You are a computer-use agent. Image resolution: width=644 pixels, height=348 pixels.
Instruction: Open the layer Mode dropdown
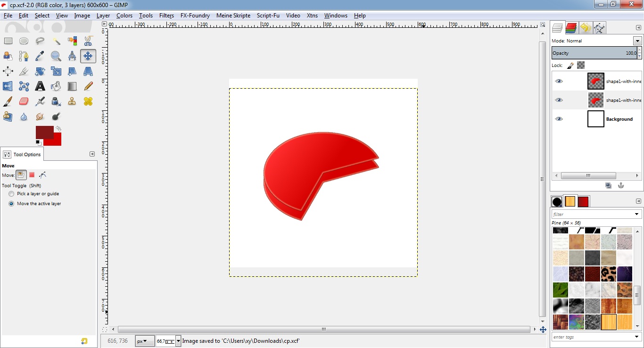click(637, 41)
